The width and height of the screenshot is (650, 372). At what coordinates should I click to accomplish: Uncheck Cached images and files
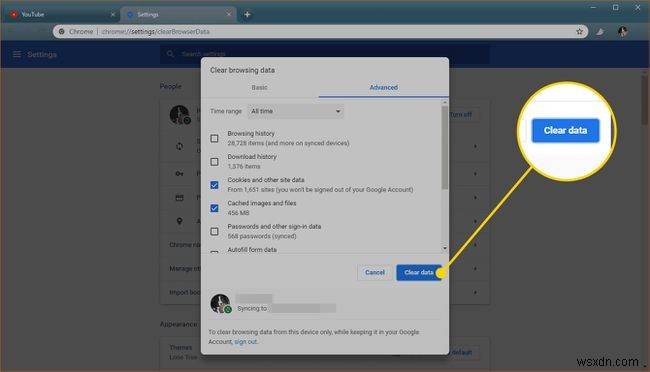point(214,208)
